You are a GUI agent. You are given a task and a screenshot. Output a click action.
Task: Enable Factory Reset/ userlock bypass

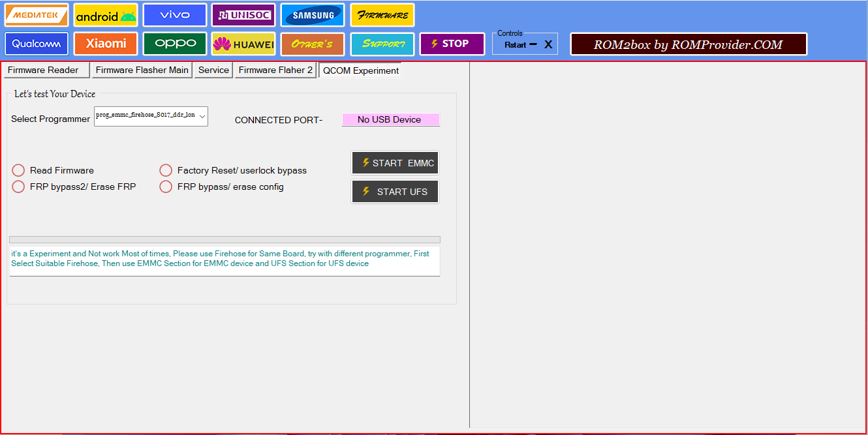click(x=166, y=170)
